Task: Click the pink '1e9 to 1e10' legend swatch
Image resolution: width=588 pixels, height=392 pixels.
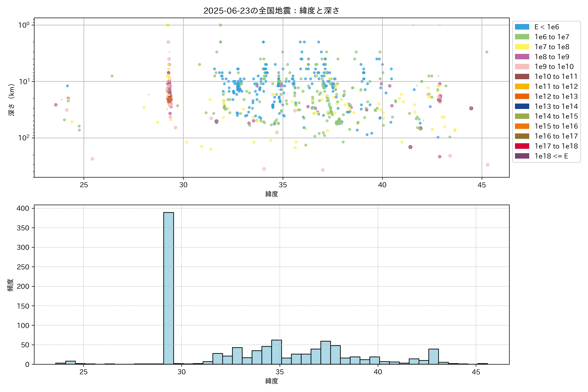Action: coord(522,66)
